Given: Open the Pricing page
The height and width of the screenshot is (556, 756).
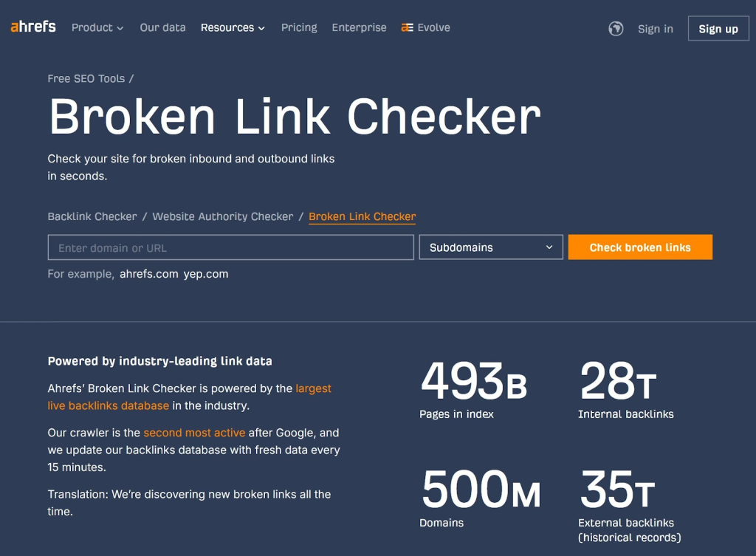Looking at the screenshot, I should point(299,27).
